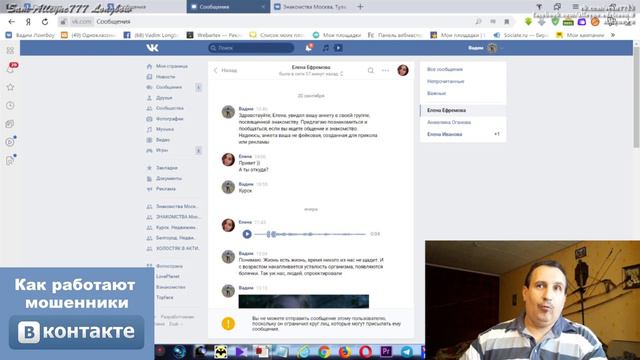
Task: Open the VK music note icon
Action: (x=325, y=48)
